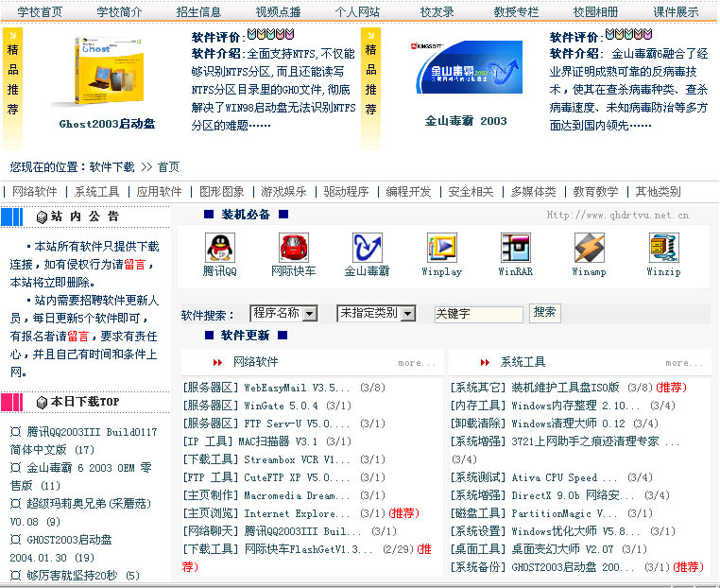
Task: Select the 教育教学 category tab
Action: point(595,192)
